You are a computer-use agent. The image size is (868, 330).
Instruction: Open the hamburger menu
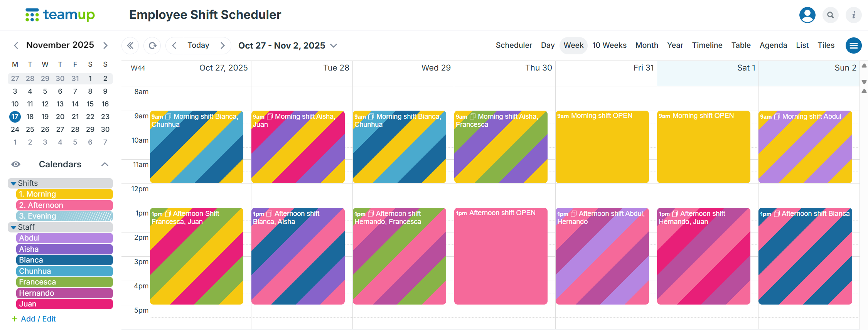pos(854,45)
